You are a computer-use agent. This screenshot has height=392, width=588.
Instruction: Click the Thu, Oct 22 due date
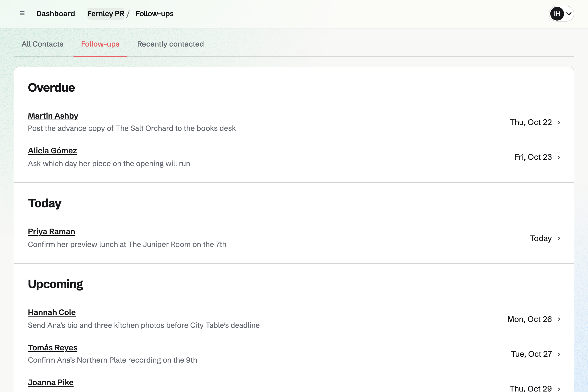531,122
